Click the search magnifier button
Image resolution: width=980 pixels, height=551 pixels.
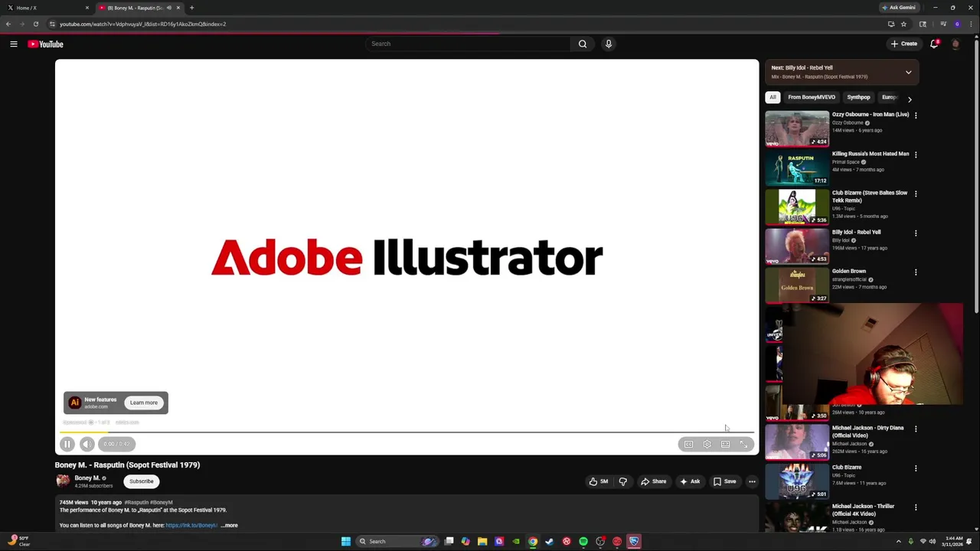583,44
